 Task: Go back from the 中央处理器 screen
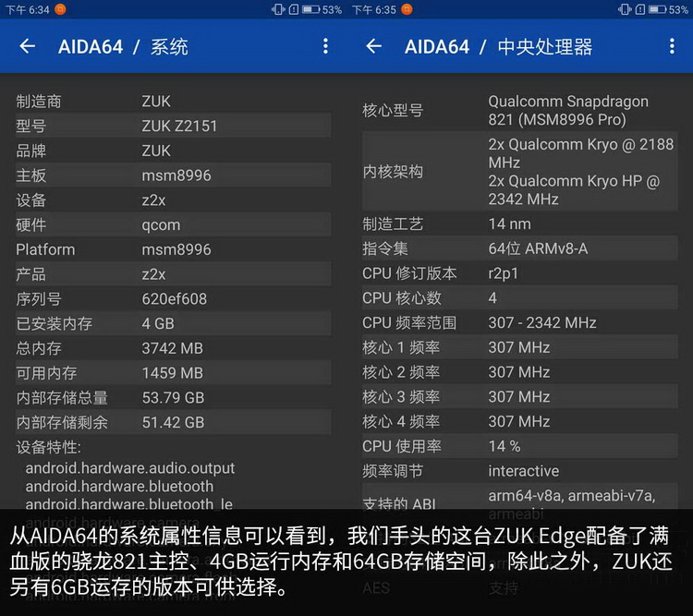click(374, 46)
